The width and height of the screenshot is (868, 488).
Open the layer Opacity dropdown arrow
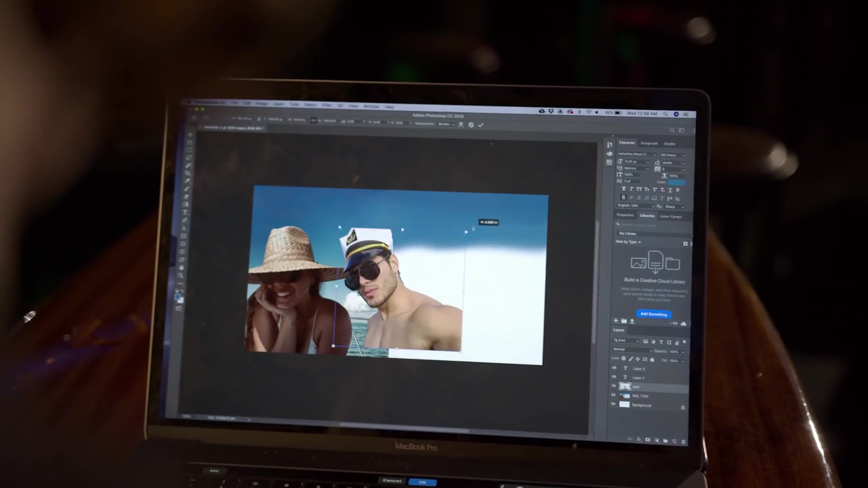tap(683, 352)
